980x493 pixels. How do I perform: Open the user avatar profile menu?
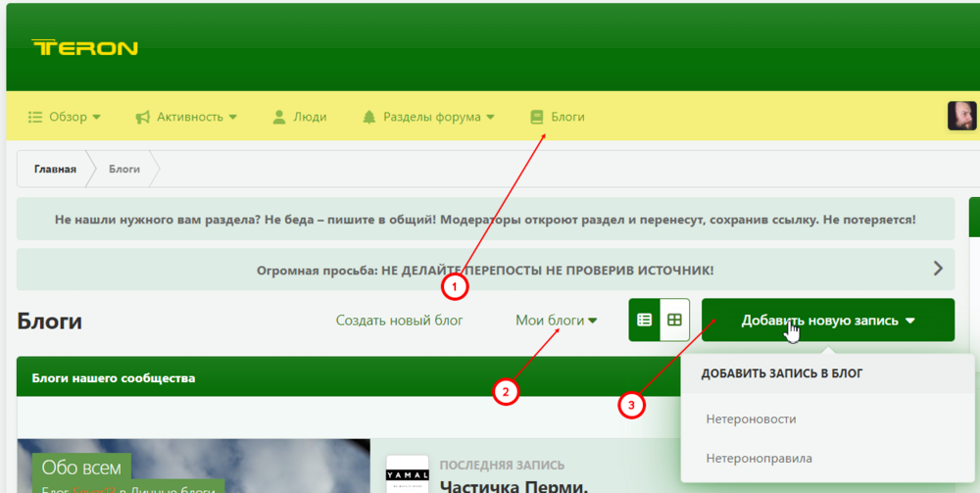point(962,117)
